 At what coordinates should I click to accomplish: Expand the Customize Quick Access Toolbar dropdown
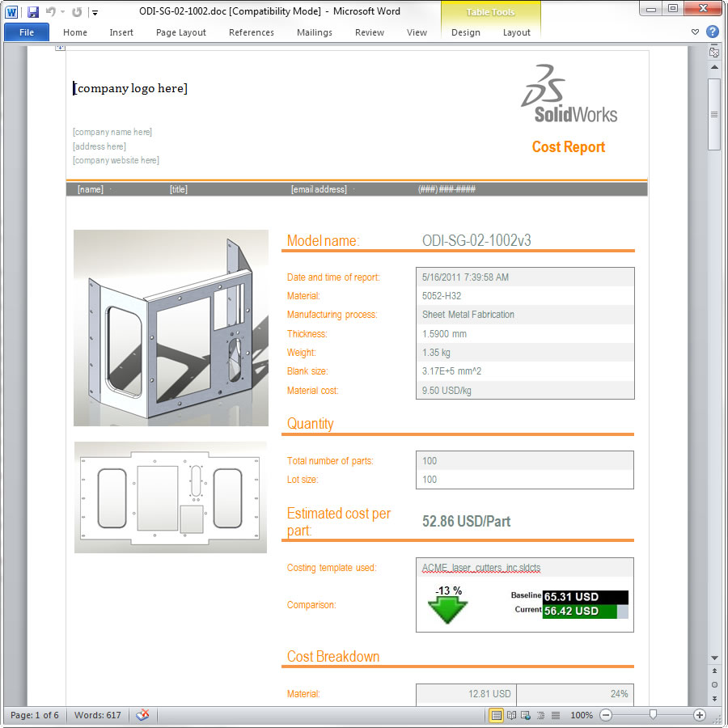click(x=95, y=12)
